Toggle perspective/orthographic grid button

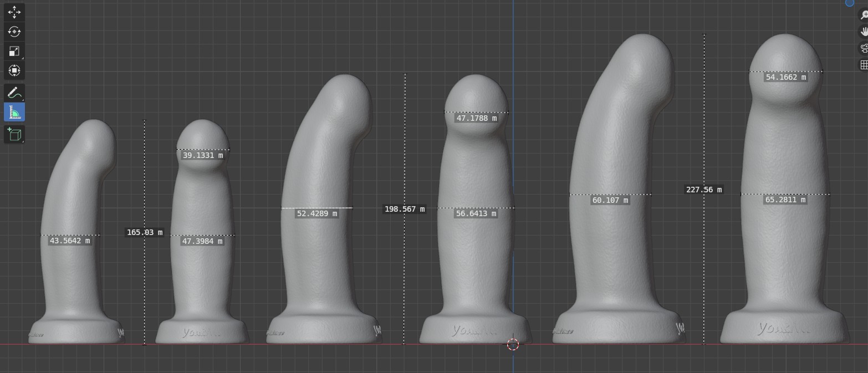coord(863,65)
